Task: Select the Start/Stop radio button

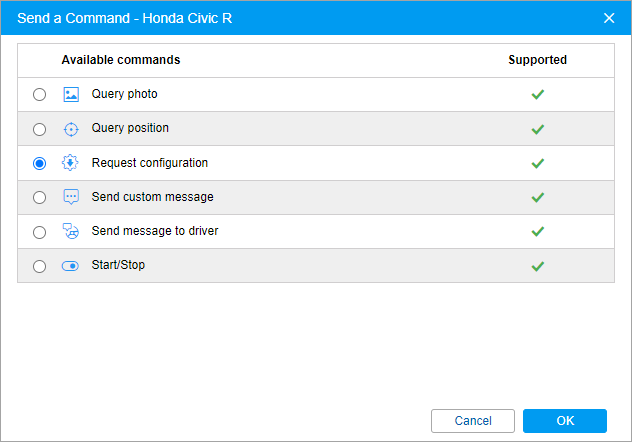Action: (x=39, y=266)
